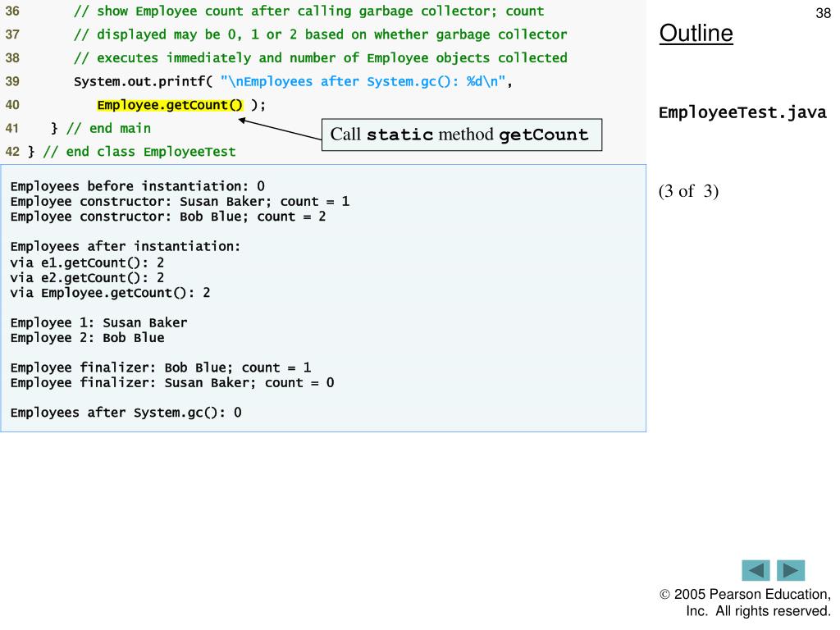Click the comment on code line 38
Screen dimensions: 840x630
[321, 58]
